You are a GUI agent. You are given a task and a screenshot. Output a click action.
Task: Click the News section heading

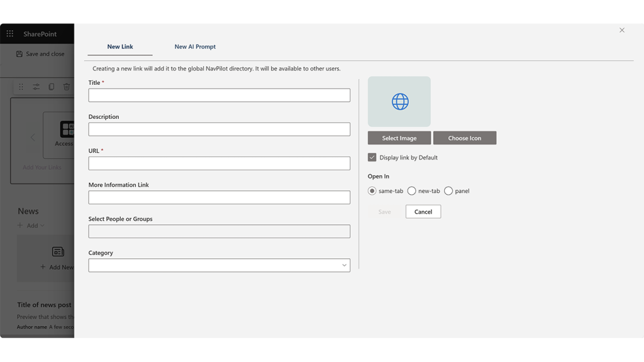click(28, 211)
